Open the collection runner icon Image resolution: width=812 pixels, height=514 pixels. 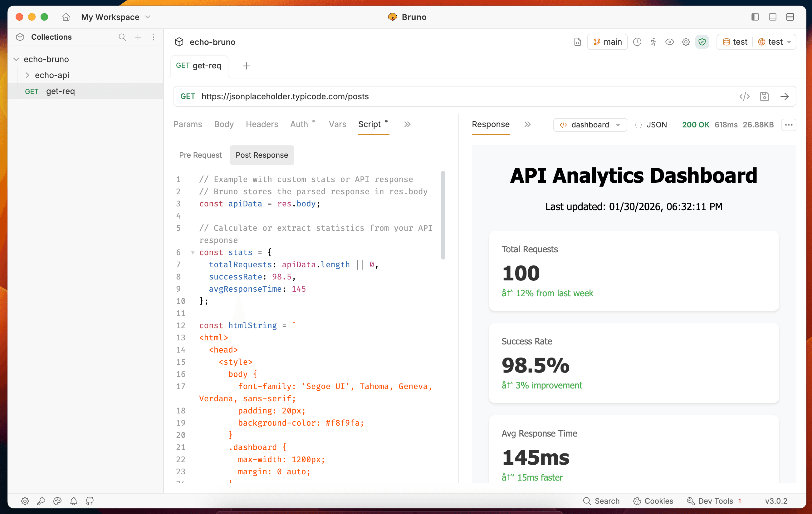(653, 42)
